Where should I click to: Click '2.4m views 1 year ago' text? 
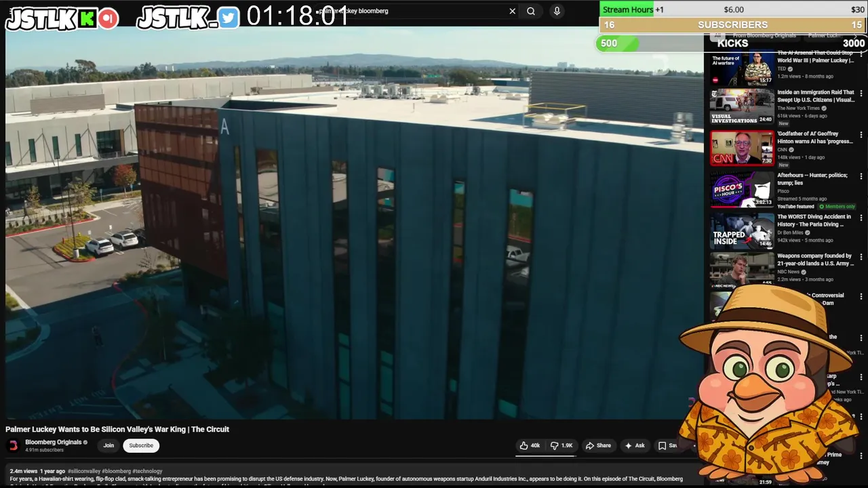coord(37,471)
